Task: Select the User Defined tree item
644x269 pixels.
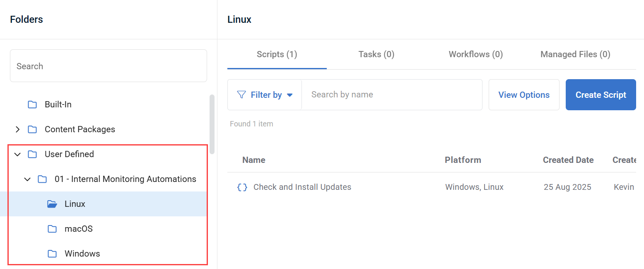Action: click(x=69, y=154)
